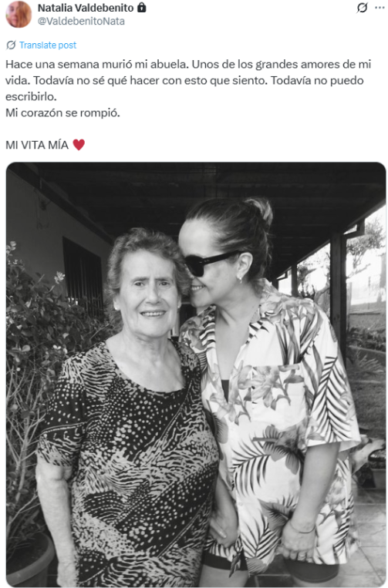
Task: Click the translate icon beside Translate post
Action: (11, 45)
